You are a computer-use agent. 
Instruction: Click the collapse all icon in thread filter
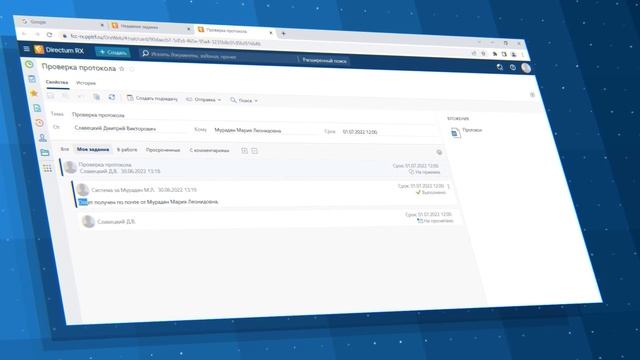(254, 151)
